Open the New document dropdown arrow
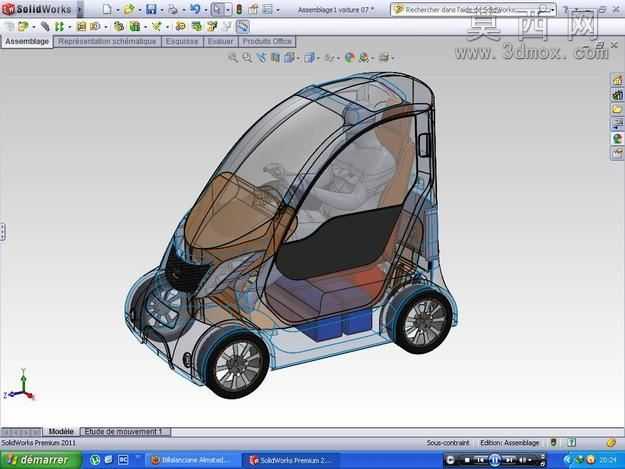 click(118, 10)
